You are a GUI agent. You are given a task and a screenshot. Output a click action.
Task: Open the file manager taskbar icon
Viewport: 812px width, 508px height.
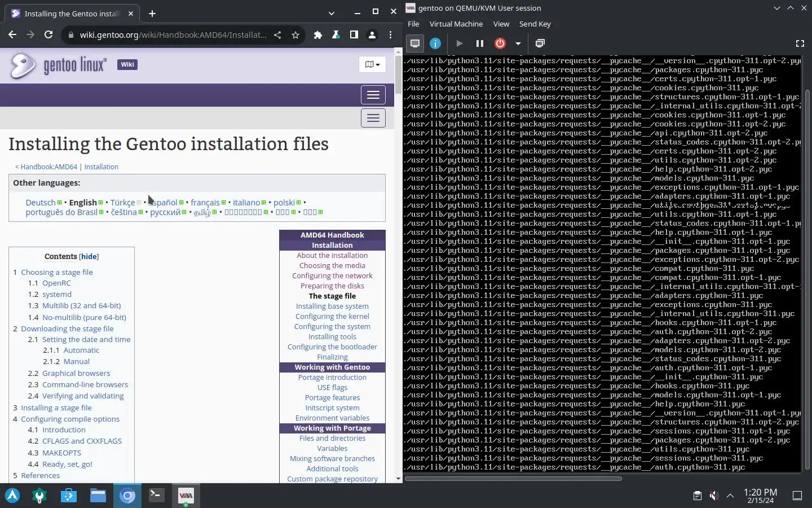[98, 496]
